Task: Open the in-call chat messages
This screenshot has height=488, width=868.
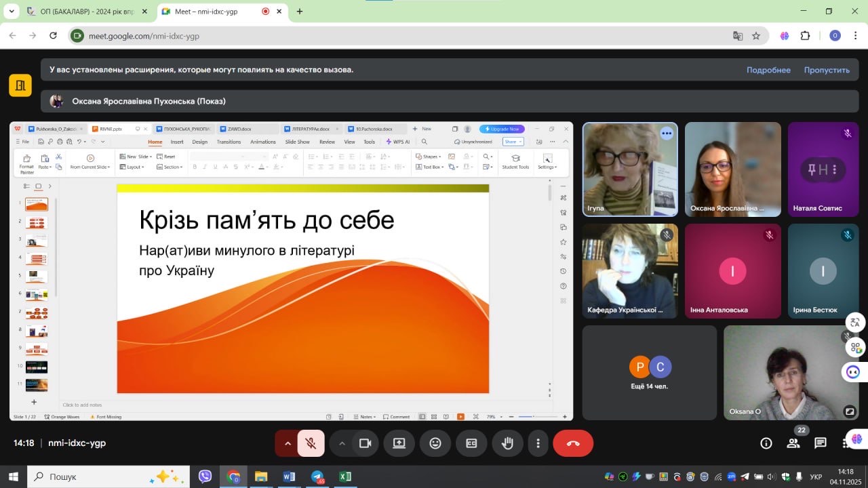Action: pyautogui.click(x=821, y=443)
